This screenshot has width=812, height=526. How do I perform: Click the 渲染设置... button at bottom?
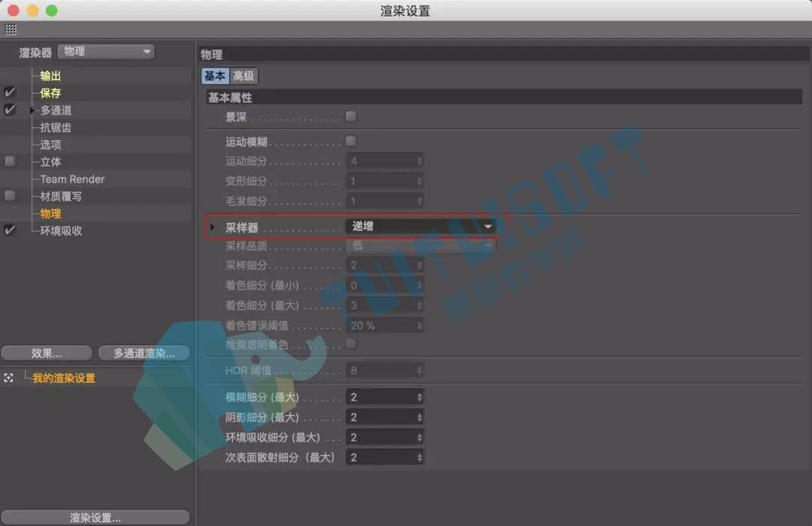95,518
